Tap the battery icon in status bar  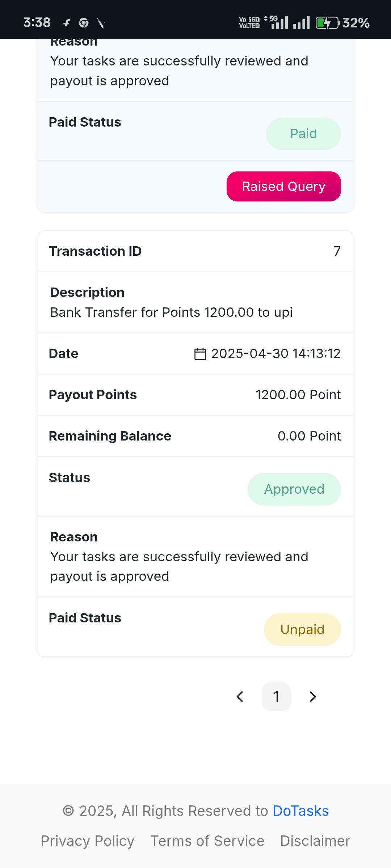[x=328, y=23]
